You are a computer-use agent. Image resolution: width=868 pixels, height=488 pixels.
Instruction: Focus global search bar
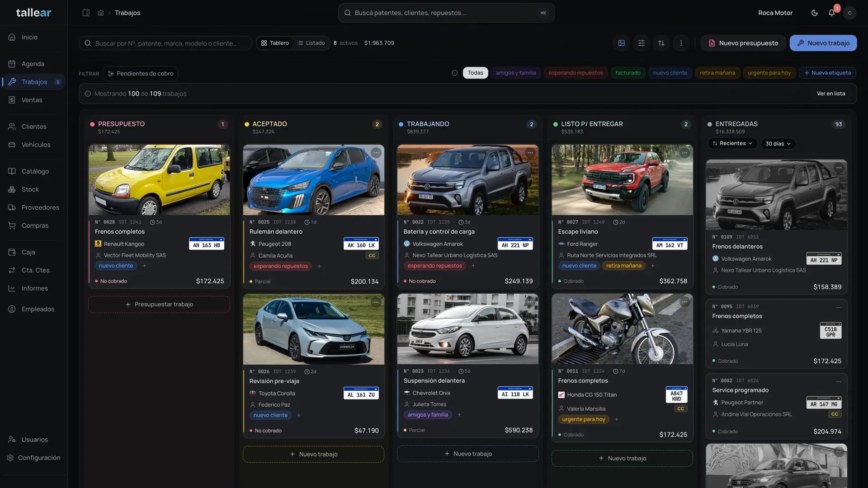pos(446,13)
